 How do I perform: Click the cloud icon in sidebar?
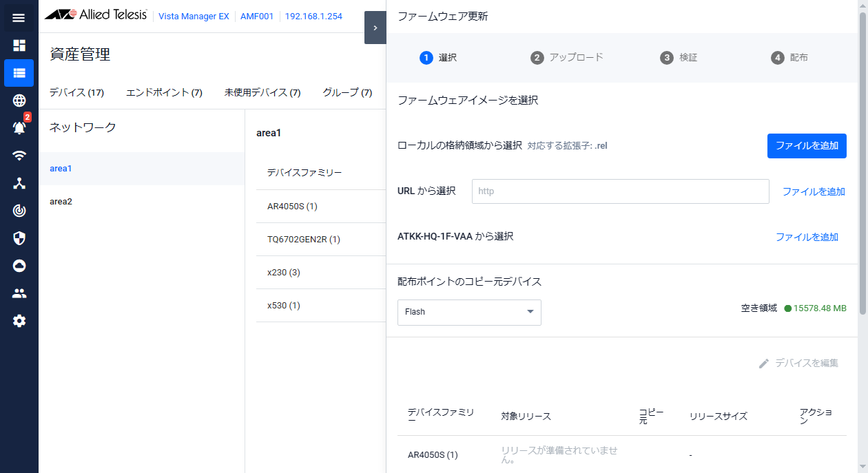[19, 266]
